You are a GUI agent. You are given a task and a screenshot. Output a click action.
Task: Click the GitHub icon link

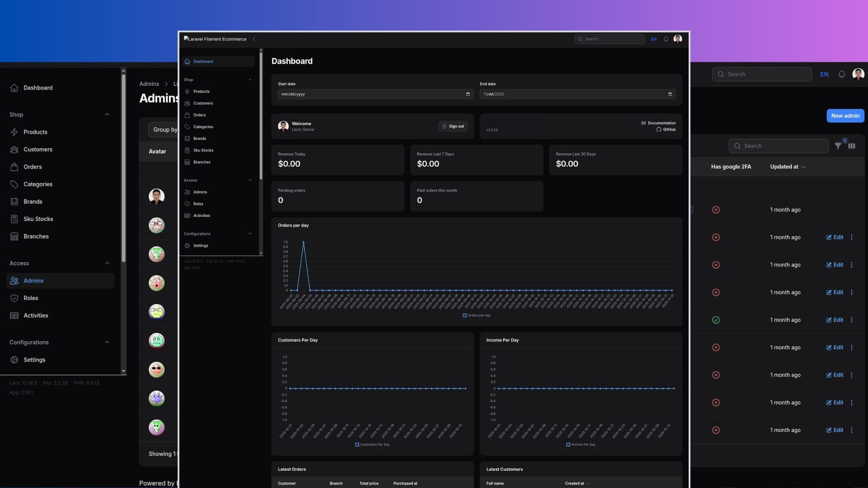[659, 130]
